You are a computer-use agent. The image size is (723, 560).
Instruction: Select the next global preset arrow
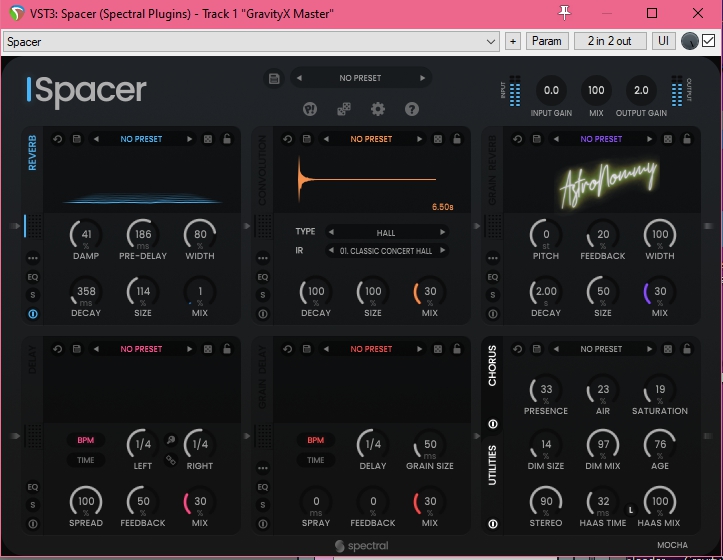(x=422, y=78)
